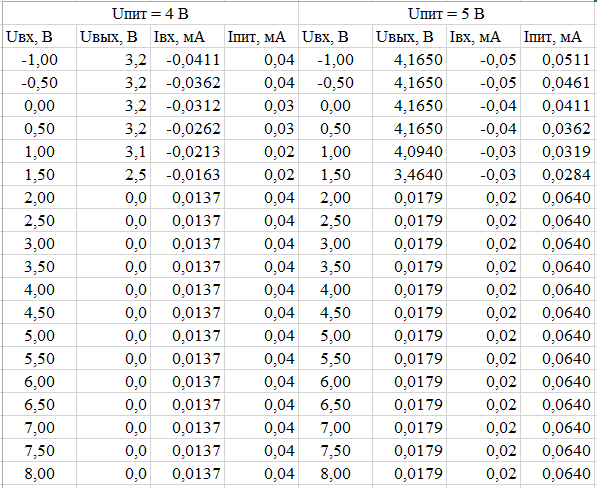
Task: Select the cell containing -0,0411
Action: tap(187, 60)
